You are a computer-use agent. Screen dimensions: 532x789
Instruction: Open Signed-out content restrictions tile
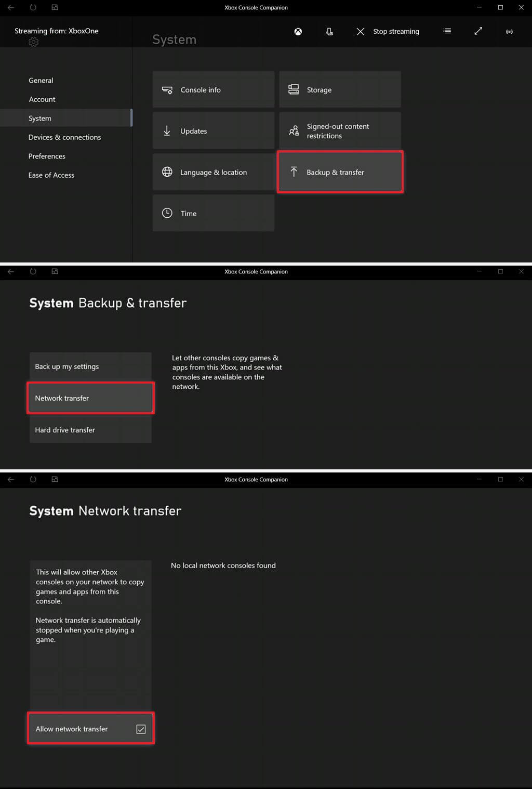coord(340,130)
